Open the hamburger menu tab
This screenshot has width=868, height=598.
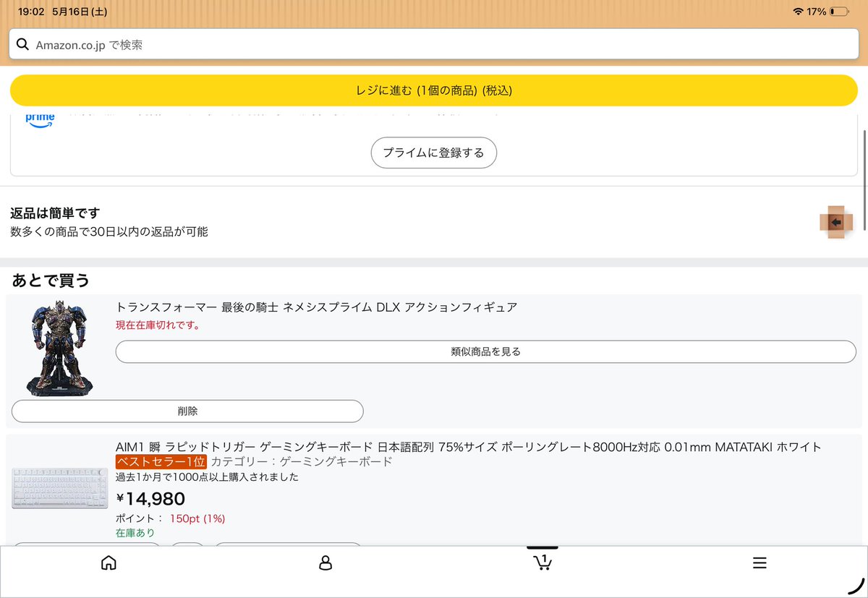[759, 563]
